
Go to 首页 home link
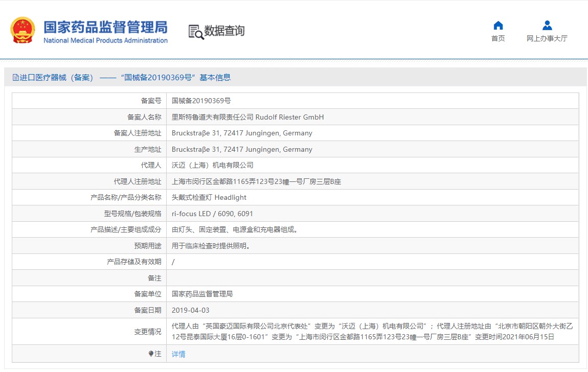[498, 38]
